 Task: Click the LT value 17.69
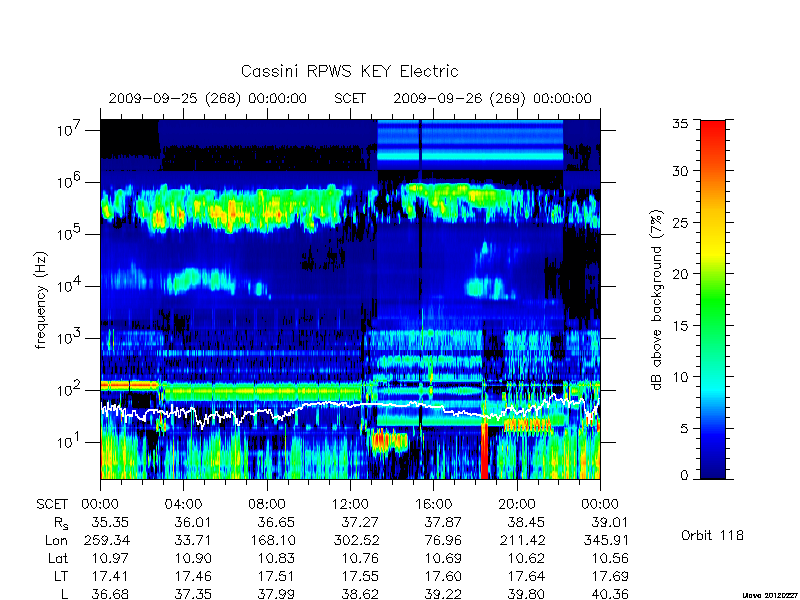(x=610, y=576)
